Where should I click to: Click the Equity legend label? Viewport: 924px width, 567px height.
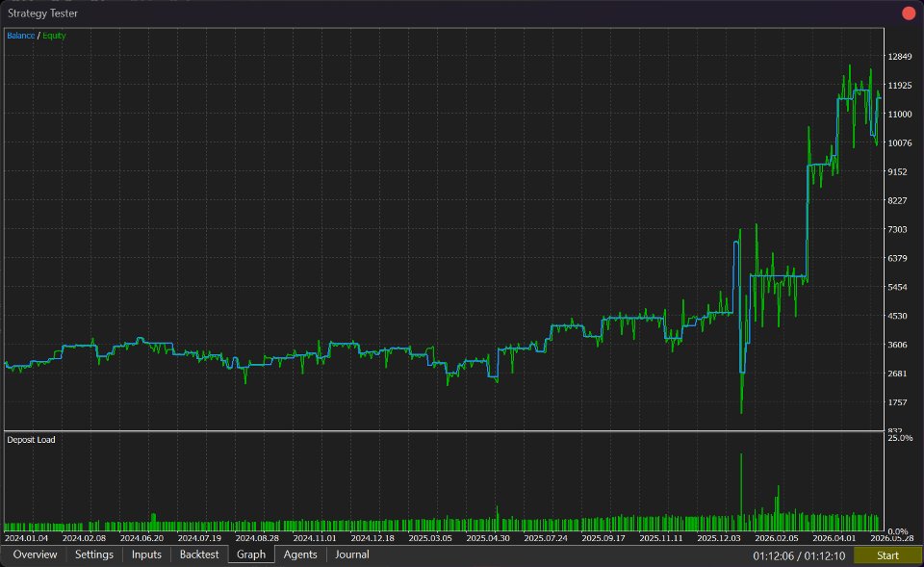pos(54,36)
